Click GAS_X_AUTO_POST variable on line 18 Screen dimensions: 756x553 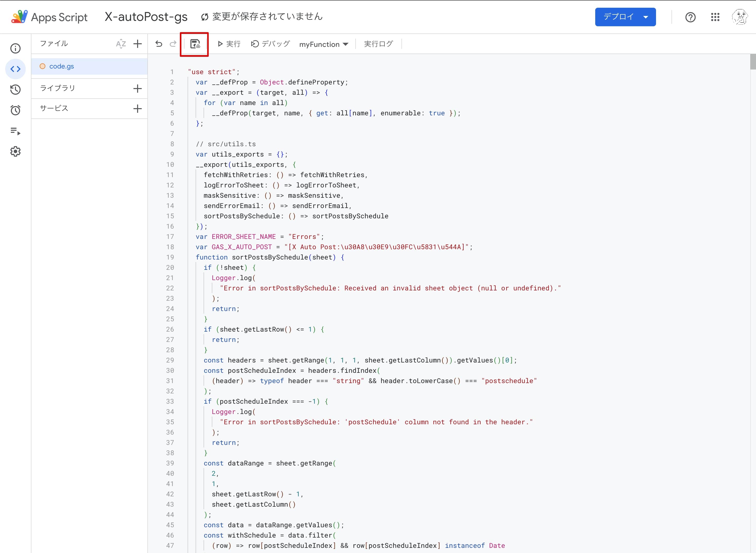pyautogui.click(x=242, y=247)
